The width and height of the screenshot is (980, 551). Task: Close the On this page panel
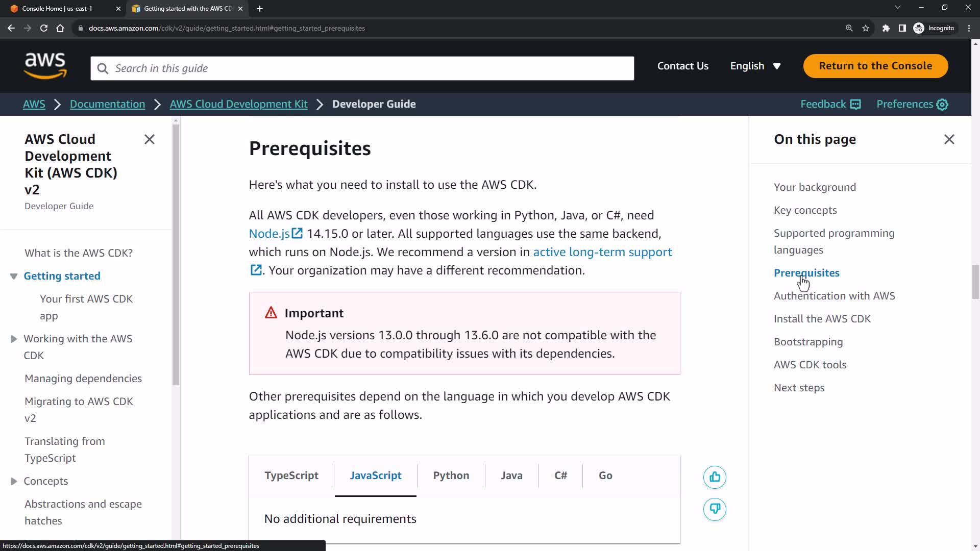[x=949, y=139]
